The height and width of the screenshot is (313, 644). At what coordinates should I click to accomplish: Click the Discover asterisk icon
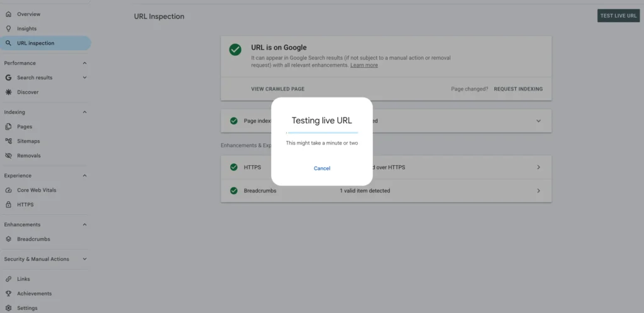(8, 92)
